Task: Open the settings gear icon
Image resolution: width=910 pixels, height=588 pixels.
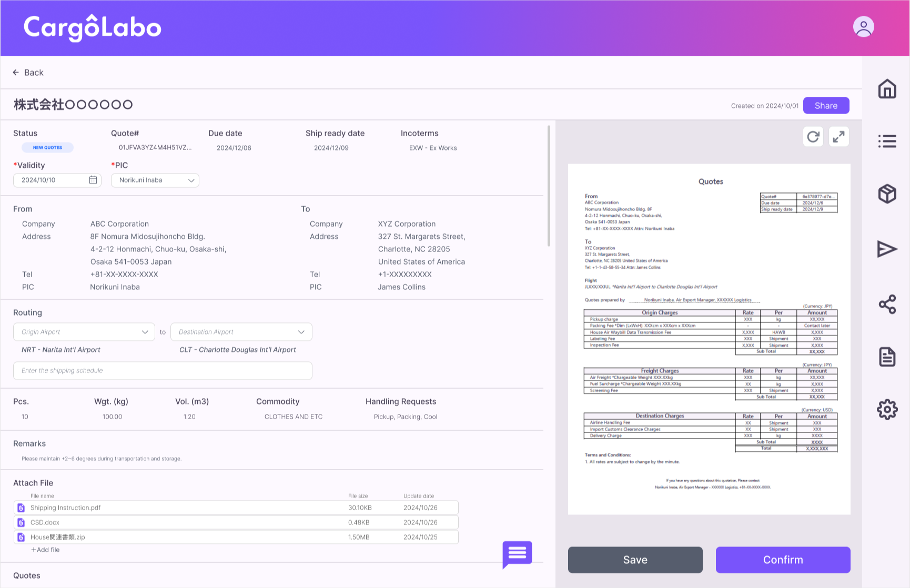Action: [x=887, y=409]
